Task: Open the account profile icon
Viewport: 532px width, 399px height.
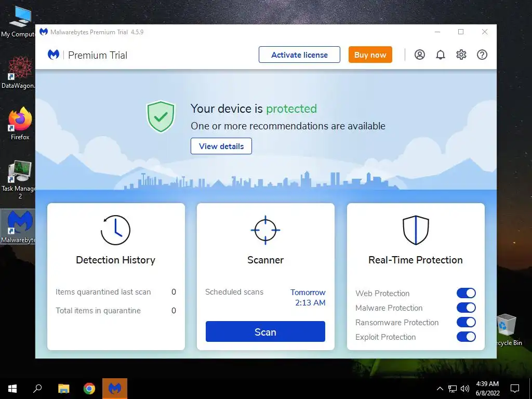Action: [x=419, y=55]
